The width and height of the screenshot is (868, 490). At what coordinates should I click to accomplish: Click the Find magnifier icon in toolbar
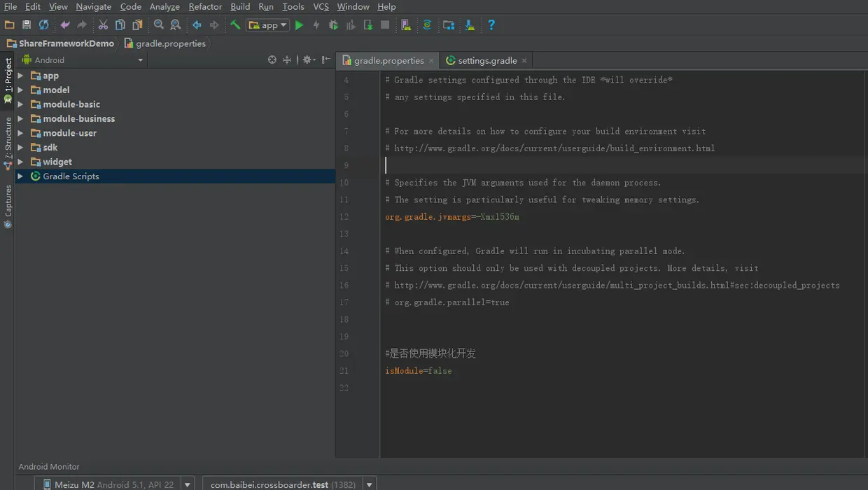[159, 25]
